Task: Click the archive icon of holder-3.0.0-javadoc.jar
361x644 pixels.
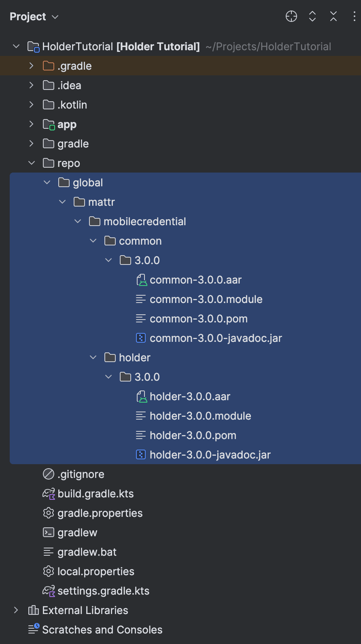Action: [x=141, y=455]
